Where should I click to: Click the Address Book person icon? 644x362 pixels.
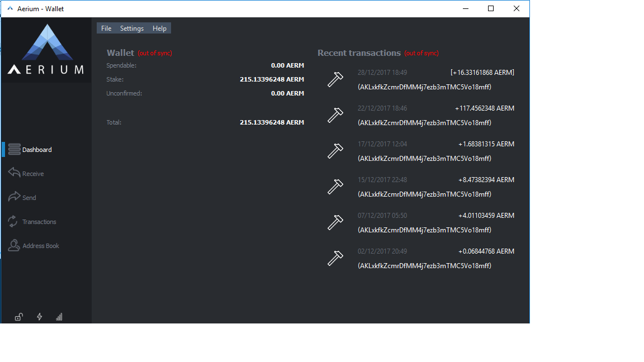(x=13, y=245)
